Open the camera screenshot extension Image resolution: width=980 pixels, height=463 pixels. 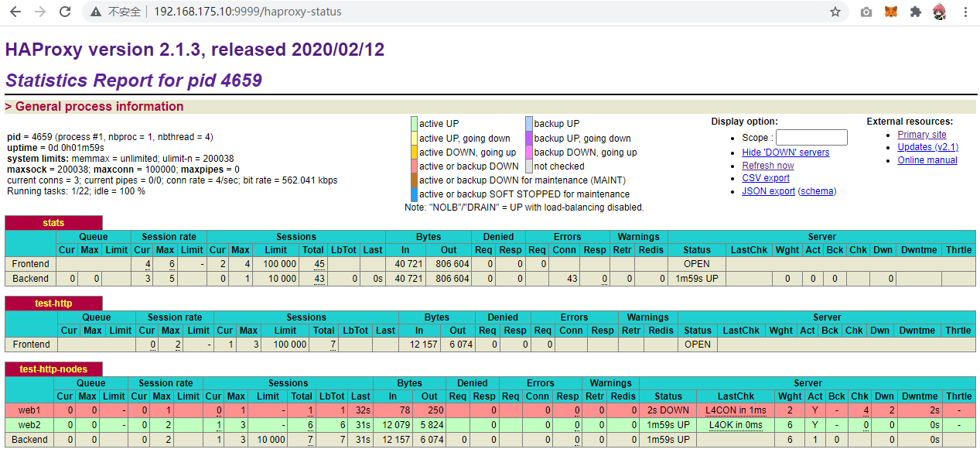tap(866, 12)
